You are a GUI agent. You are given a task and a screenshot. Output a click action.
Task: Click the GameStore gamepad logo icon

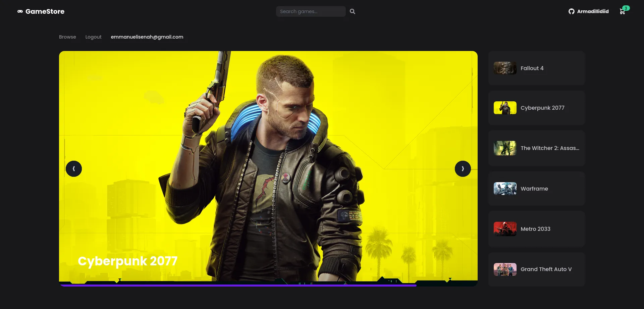pyautogui.click(x=20, y=11)
